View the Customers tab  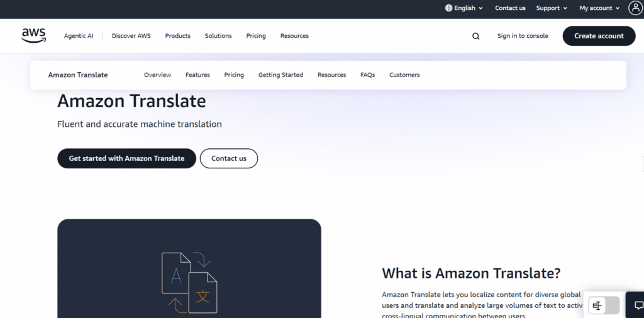[404, 75]
